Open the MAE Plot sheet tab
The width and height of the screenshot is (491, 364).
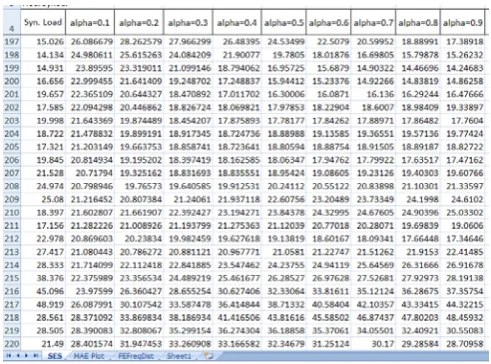coord(89,356)
